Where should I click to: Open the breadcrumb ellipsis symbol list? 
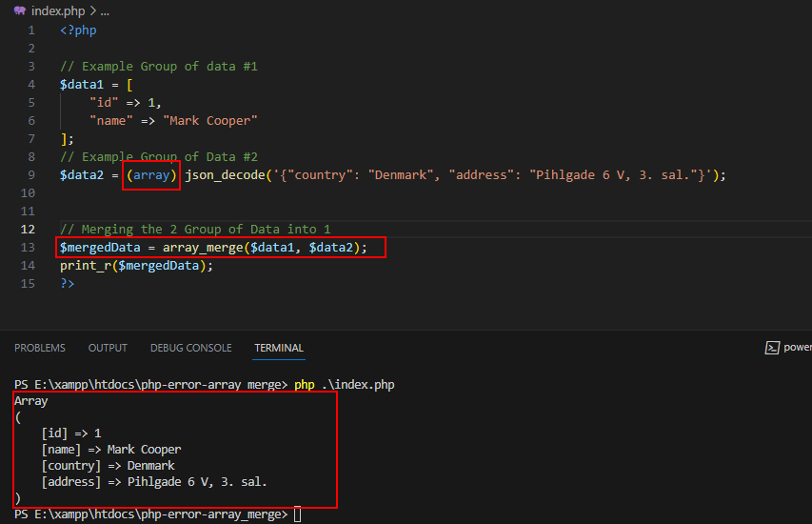[105, 11]
